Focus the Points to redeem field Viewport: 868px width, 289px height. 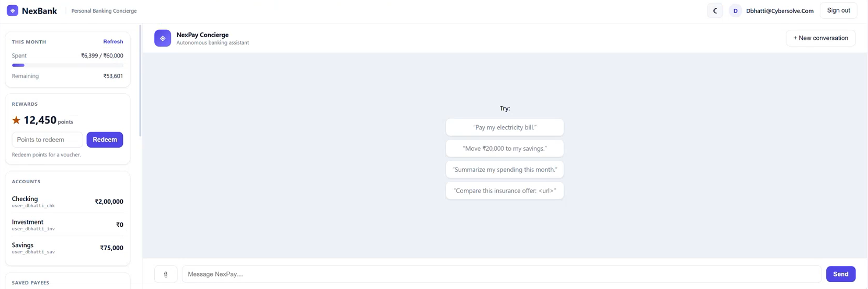pos(47,140)
